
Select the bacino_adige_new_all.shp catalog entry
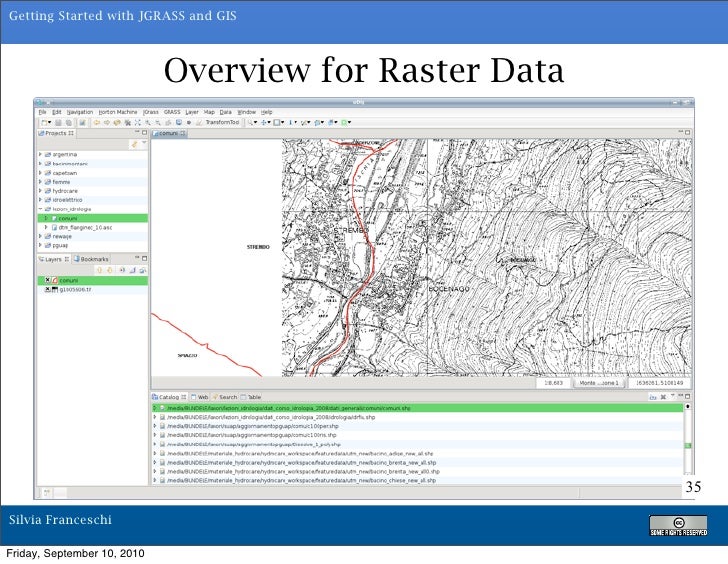coord(300,454)
